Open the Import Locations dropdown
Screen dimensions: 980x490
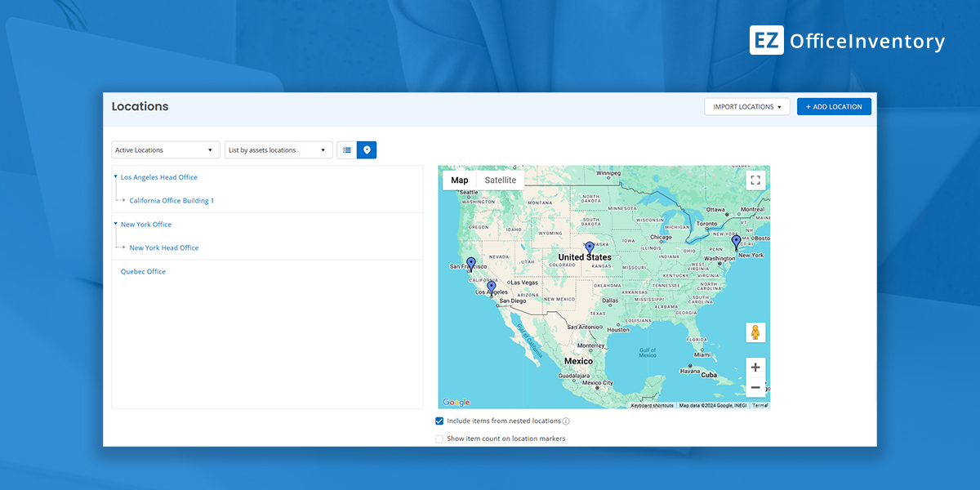(x=746, y=107)
